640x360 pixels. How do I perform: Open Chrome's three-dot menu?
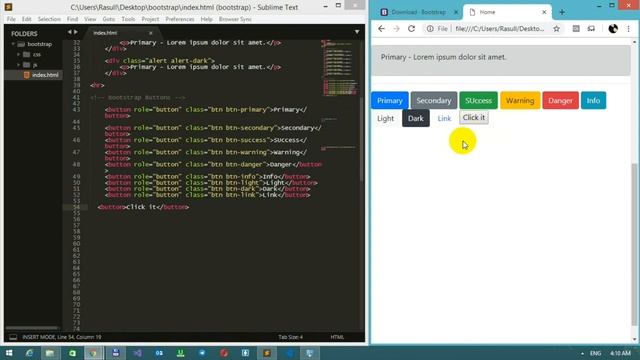(629, 29)
